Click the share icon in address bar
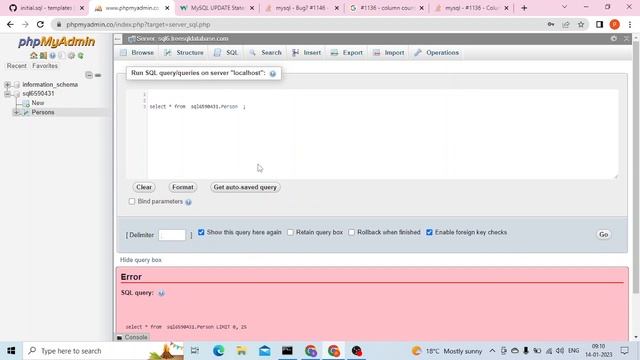This screenshot has height=360, width=640. click(x=566, y=24)
